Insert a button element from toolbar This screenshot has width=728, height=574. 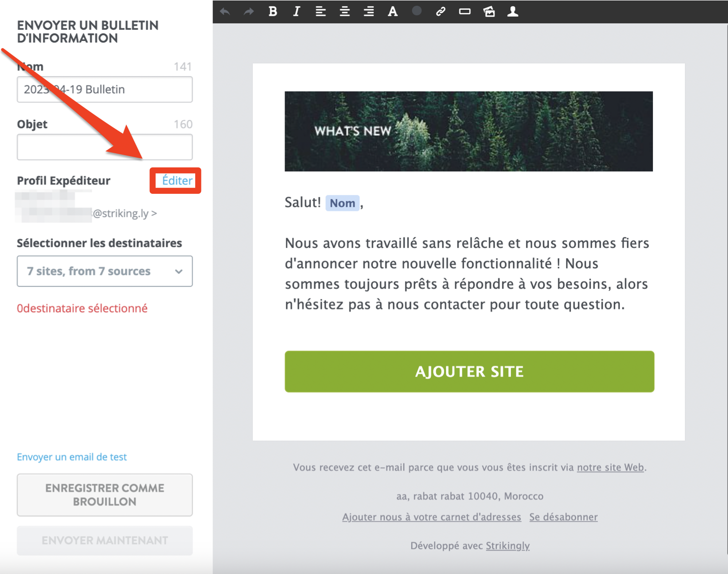click(x=465, y=11)
